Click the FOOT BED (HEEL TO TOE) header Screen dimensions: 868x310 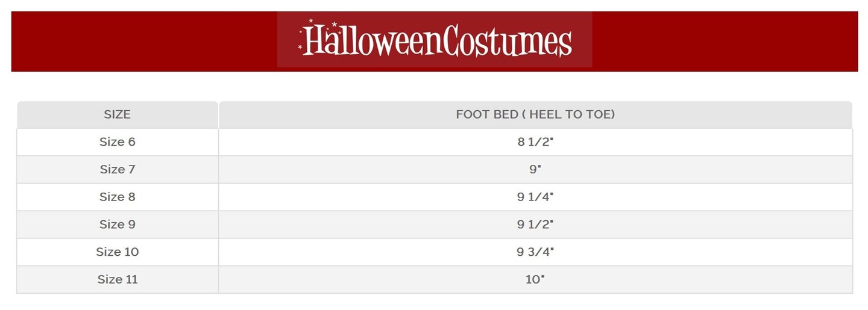(x=535, y=114)
